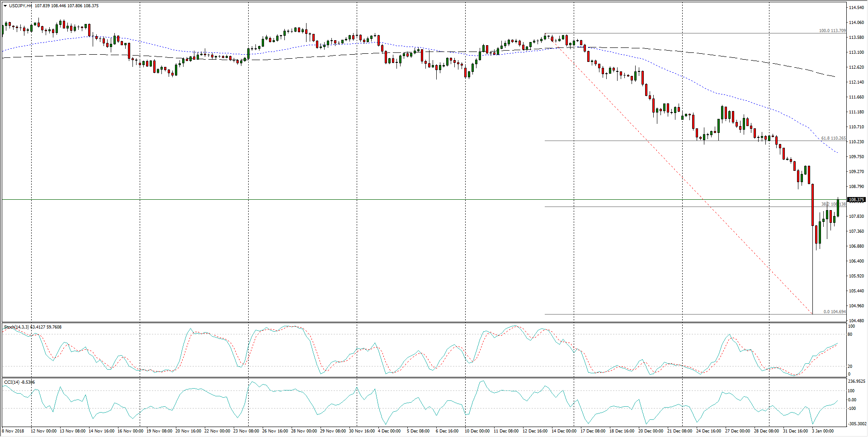Click the 8 Nov 2018 date label
The width and height of the screenshot is (868, 437).
13,431
